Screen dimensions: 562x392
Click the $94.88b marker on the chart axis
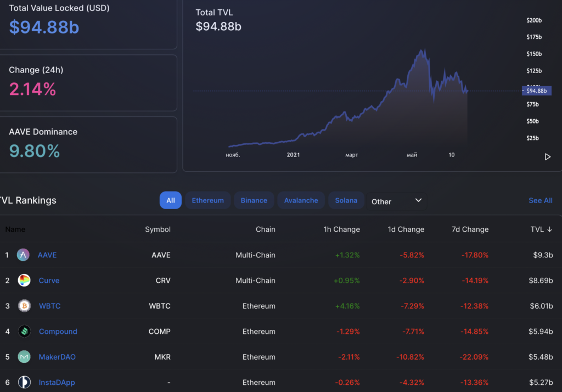[536, 91]
